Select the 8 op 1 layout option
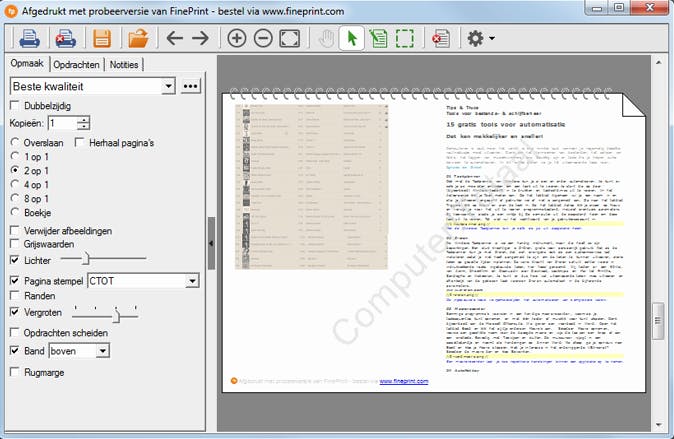The image size is (674, 439). click(x=15, y=198)
